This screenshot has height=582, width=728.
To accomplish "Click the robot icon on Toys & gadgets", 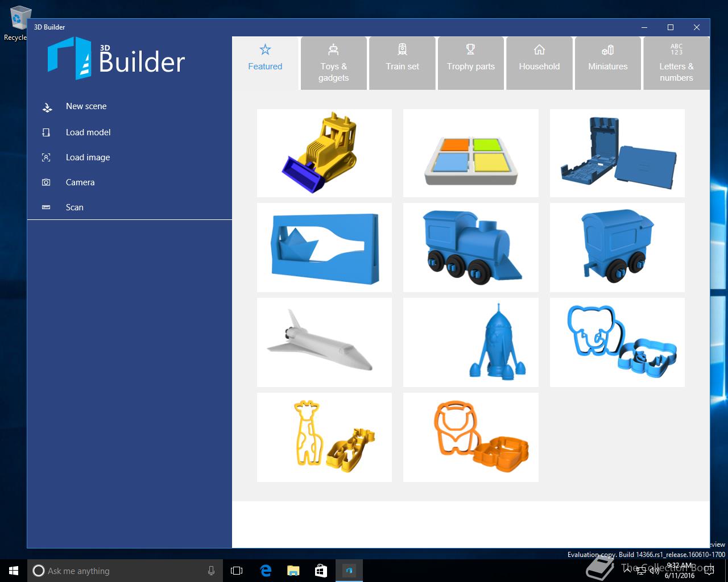I will point(333,49).
